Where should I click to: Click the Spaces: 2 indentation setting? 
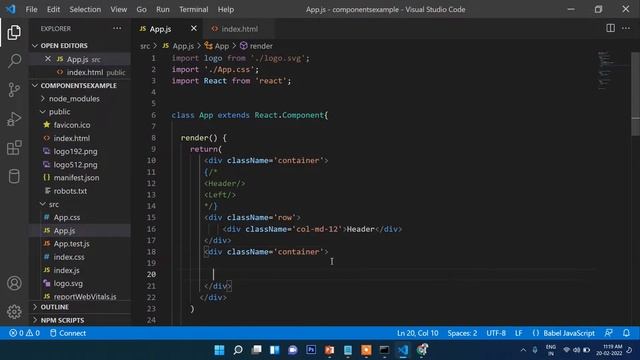(462, 333)
